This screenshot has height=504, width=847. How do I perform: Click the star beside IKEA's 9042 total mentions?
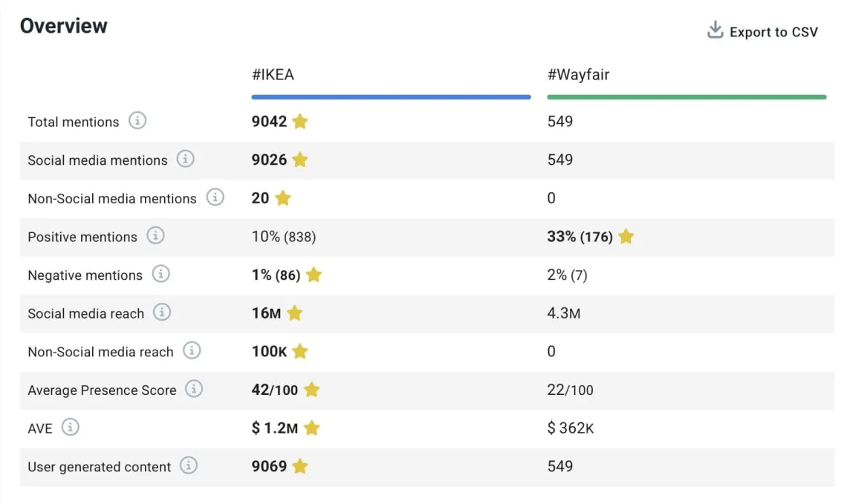click(300, 121)
